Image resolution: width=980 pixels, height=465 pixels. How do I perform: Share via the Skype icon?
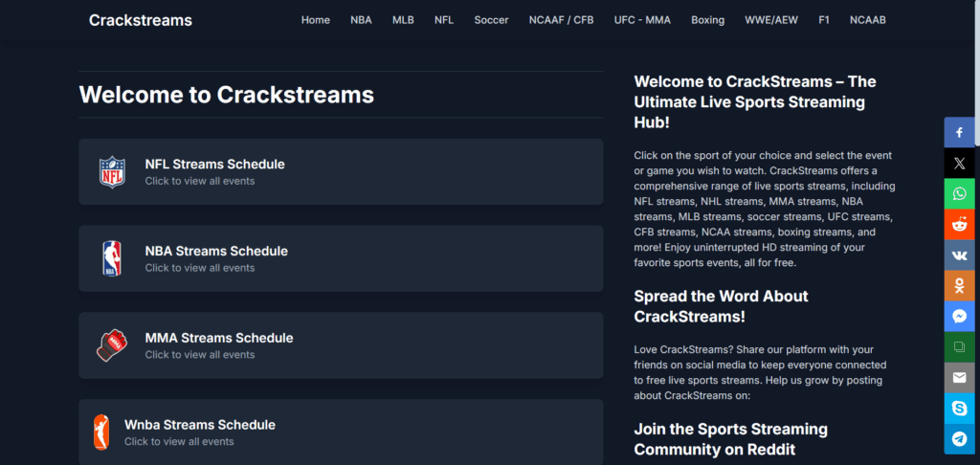click(x=959, y=408)
